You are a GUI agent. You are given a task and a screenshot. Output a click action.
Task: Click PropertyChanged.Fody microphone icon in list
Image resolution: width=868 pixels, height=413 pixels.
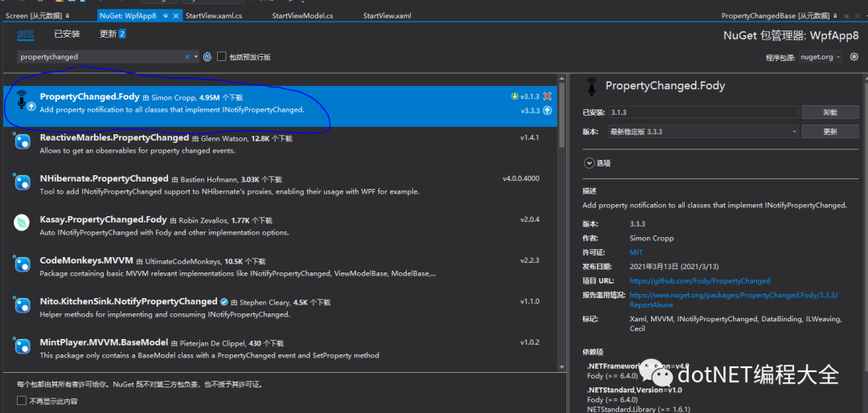coord(23,99)
